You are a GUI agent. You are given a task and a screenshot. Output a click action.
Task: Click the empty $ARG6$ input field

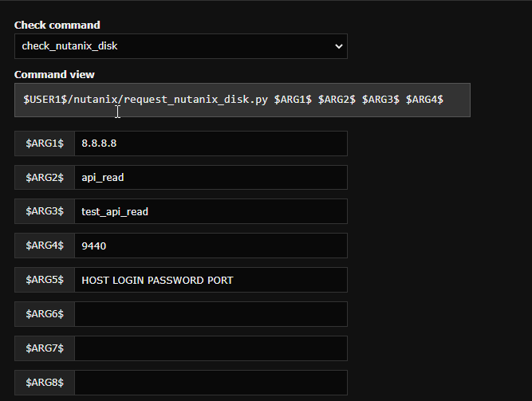pos(211,314)
